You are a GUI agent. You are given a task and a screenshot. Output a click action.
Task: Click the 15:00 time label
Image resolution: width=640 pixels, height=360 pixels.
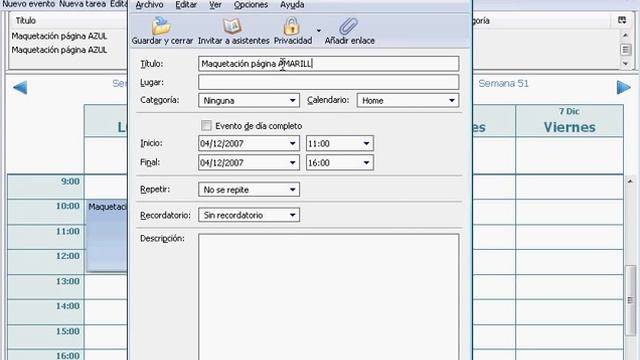coord(67,331)
